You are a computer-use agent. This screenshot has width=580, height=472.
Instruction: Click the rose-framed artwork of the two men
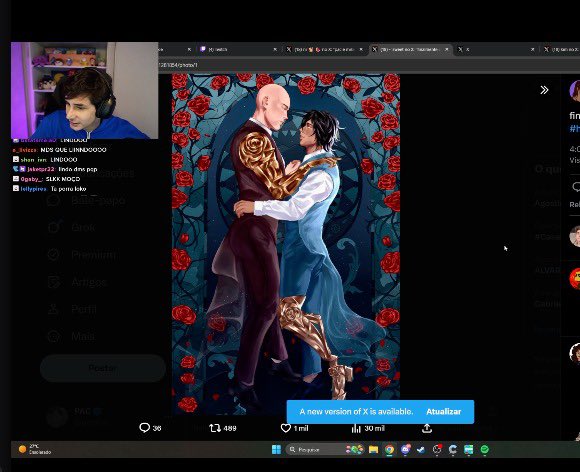coord(286,243)
